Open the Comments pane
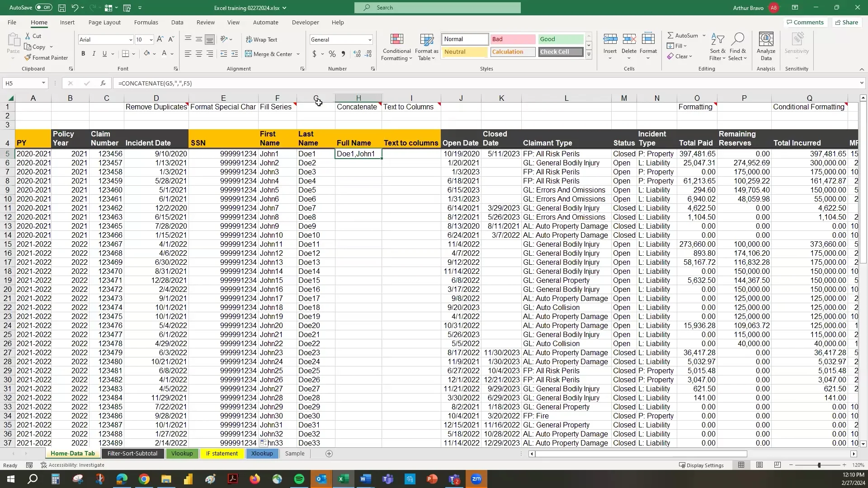This screenshot has height=488, width=868. 805,22
